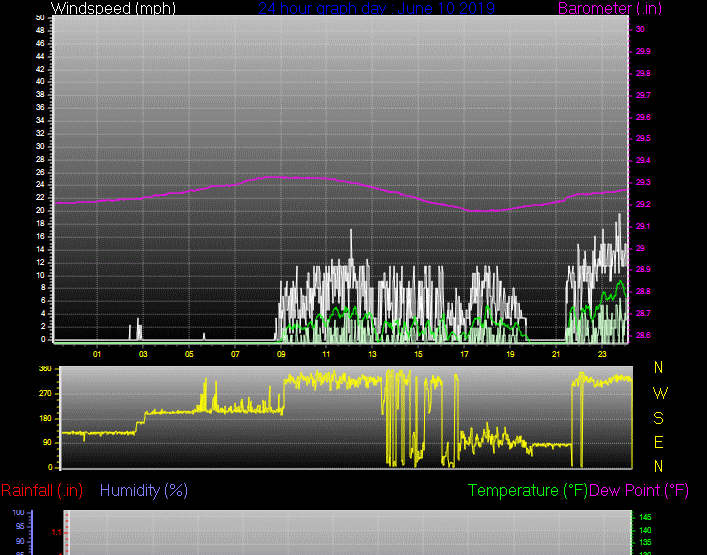Image resolution: width=707 pixels, height=555 pixels.
Task: Click the "90" wind direction scale value
Action: click(x=47, y=443)
